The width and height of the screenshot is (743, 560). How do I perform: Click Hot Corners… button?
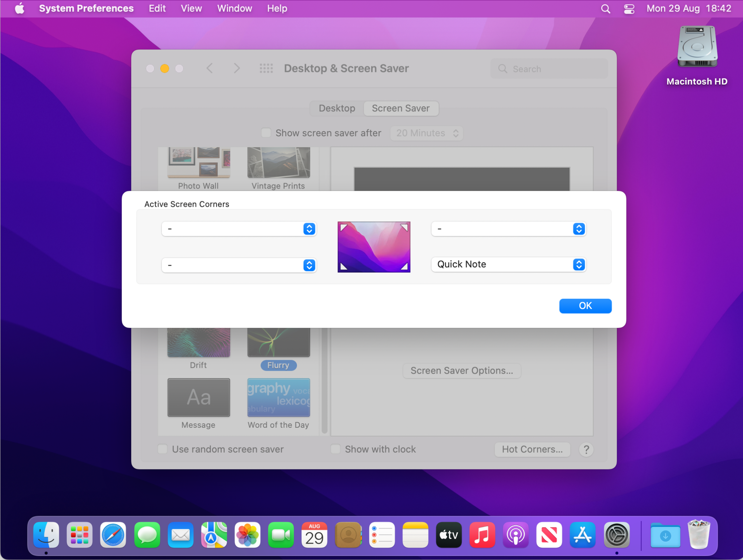tap(532, 449)
